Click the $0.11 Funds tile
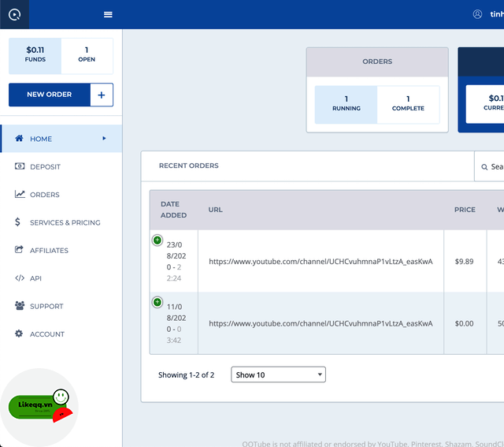Viewport: 504px width, 447px height. [35, 56]
